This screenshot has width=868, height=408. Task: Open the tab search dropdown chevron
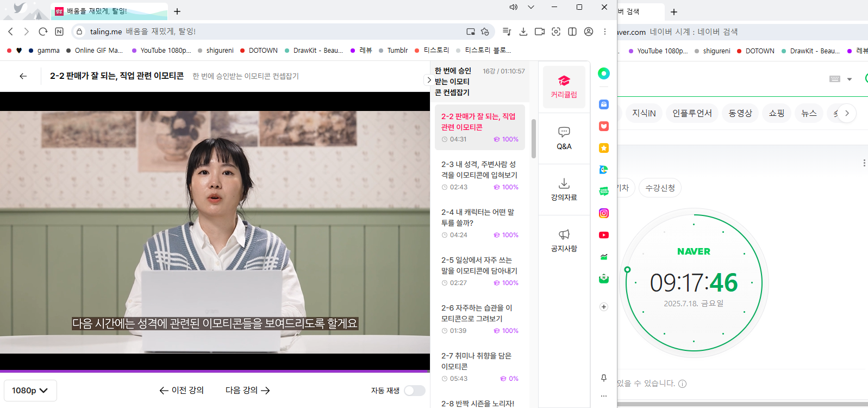tap(531, 7)
